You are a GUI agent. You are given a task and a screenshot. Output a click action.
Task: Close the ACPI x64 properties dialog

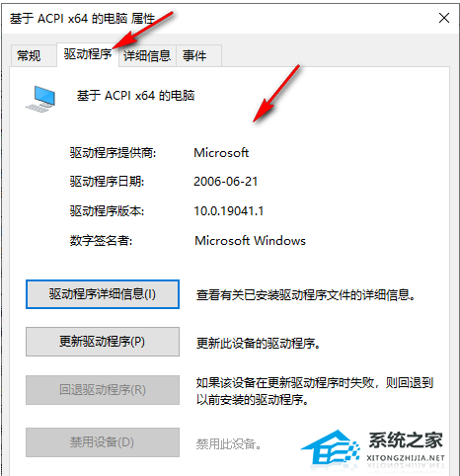click(x=444, y=18)
